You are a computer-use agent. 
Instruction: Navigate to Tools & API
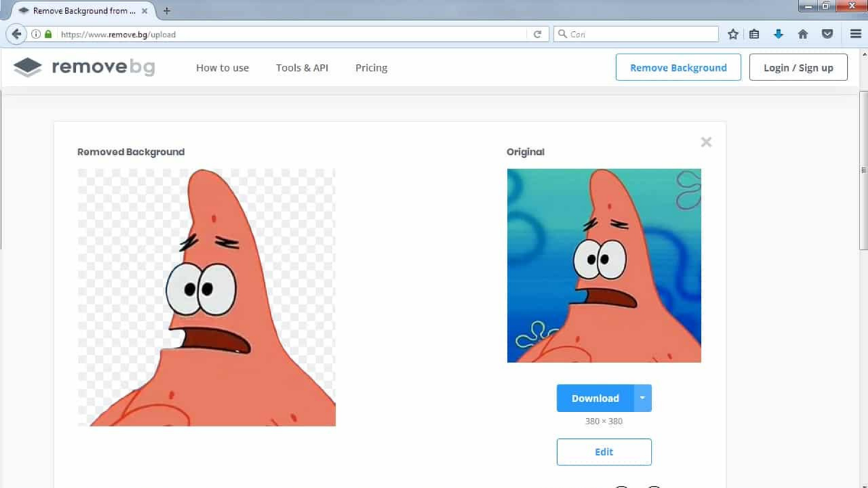[x=302, y=67]
